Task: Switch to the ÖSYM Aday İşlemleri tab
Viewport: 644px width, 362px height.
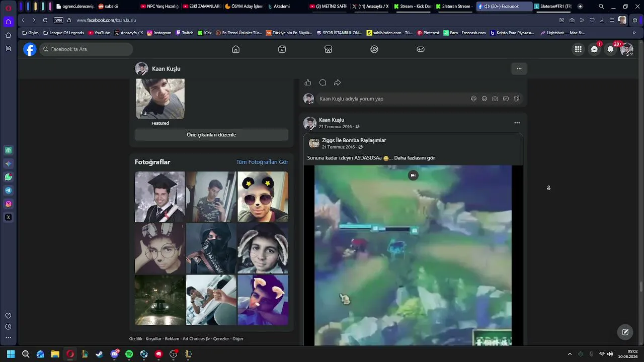Action: (x=244, y=7)
